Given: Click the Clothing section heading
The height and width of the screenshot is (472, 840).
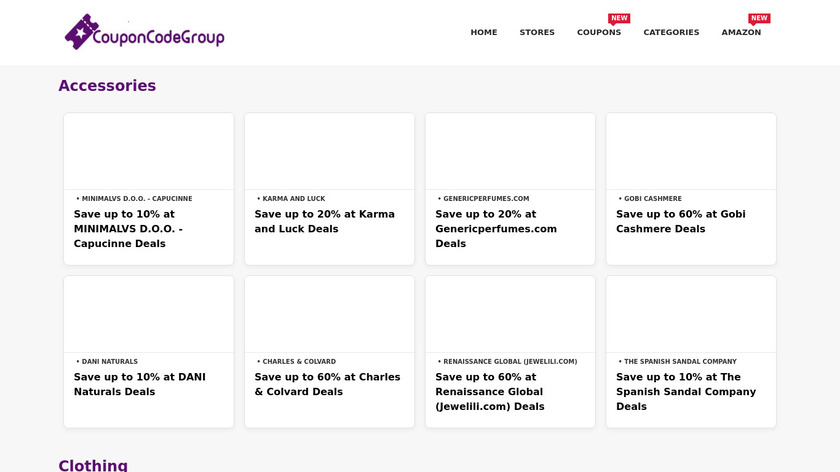Looking at the screenshot, I should coord(93,465).
